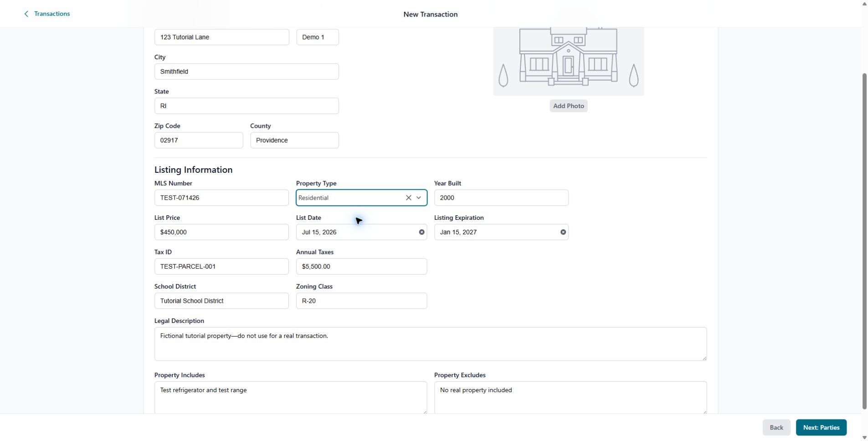Click the Property Type label
868x441 pixels.
(316, 183)
